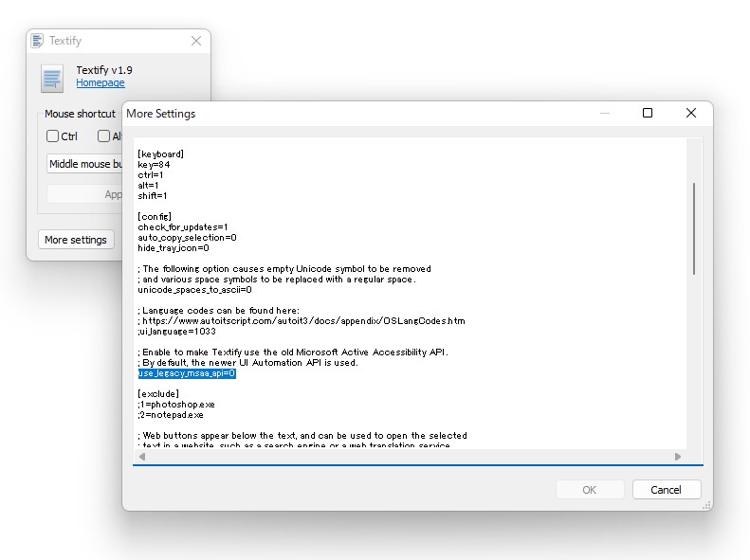
Task: Click the horizontal scroll left arrow
Action: tap(142, 457)
